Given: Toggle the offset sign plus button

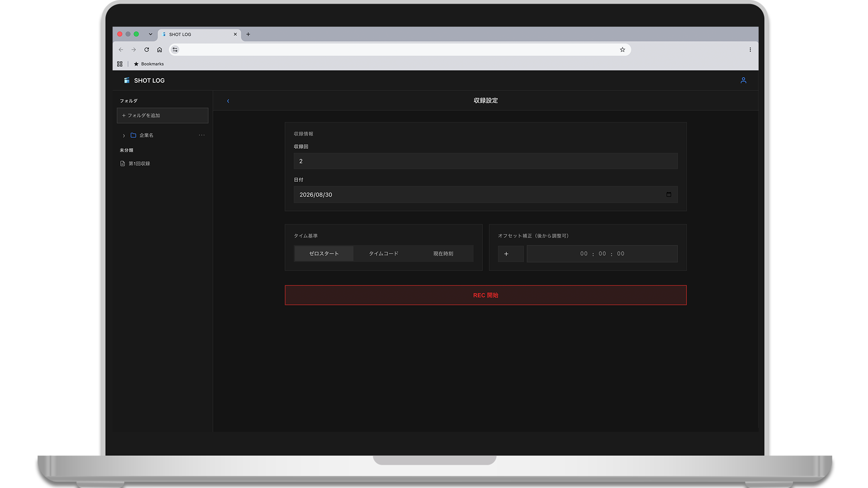Looking at the screenshot, I should 511,254.
